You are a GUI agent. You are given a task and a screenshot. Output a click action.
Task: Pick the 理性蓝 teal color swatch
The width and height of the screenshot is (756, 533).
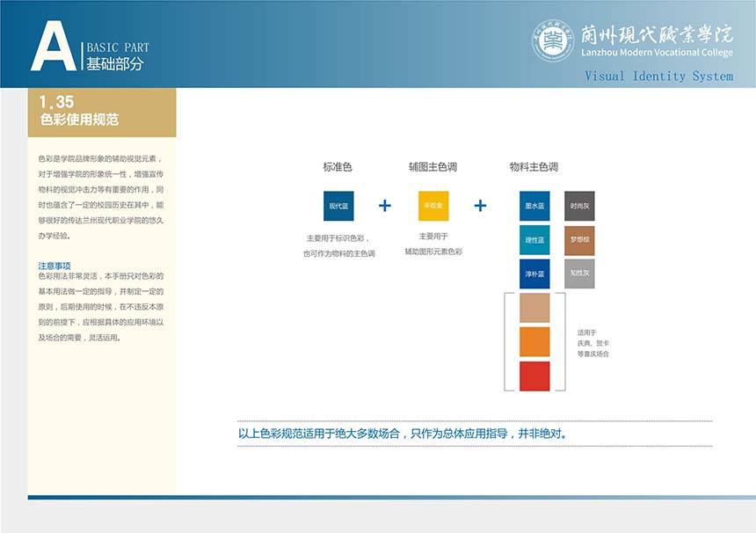(x=534, y=240)
